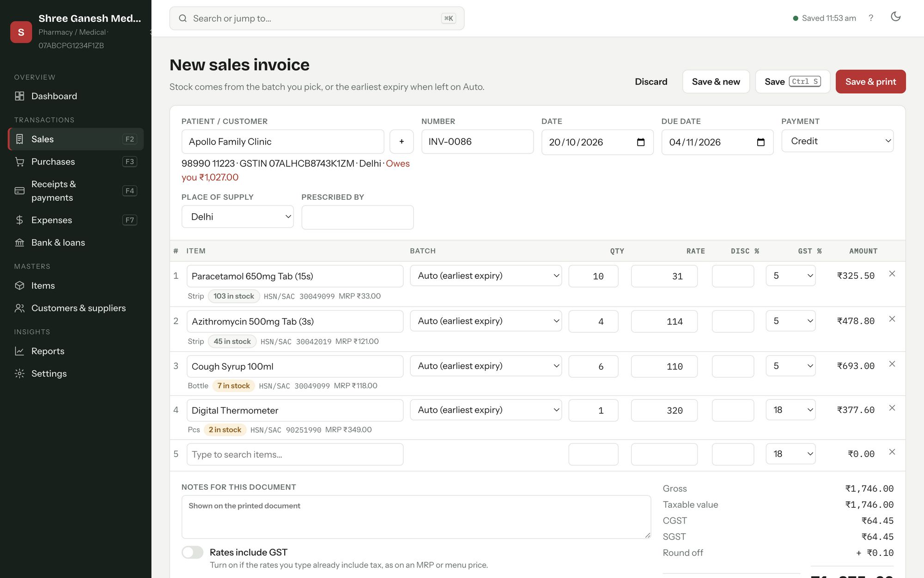
Task: Select the Sales sidebar item
Action: [x=76, y=139]
